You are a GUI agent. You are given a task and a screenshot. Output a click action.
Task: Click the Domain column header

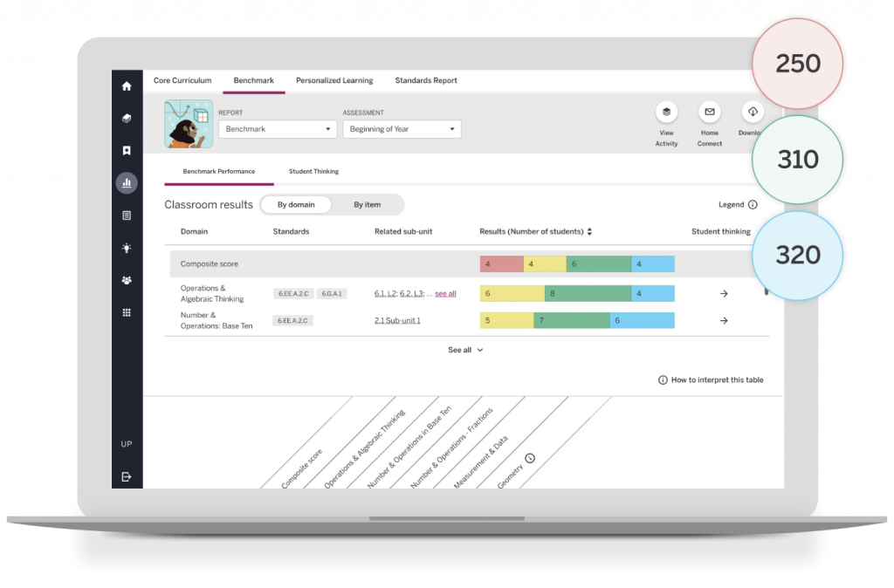pos(194,231)
